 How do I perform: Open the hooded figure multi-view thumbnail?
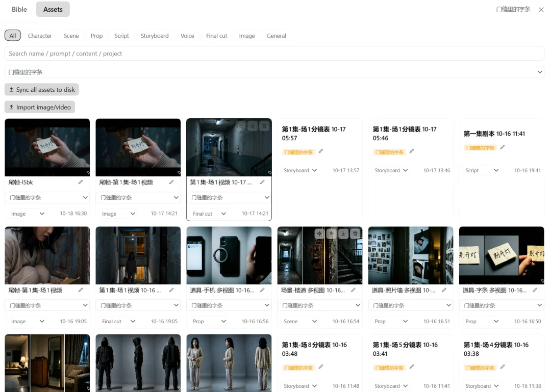[x=138, y=363]
